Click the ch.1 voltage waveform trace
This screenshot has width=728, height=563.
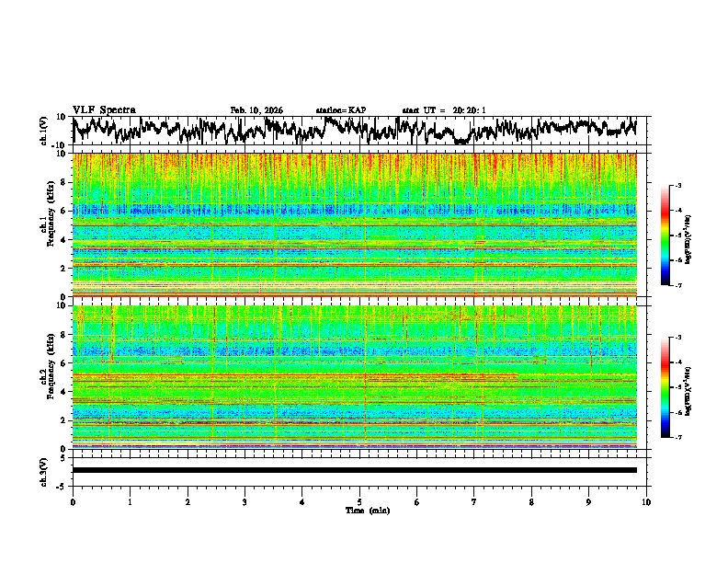354,130
